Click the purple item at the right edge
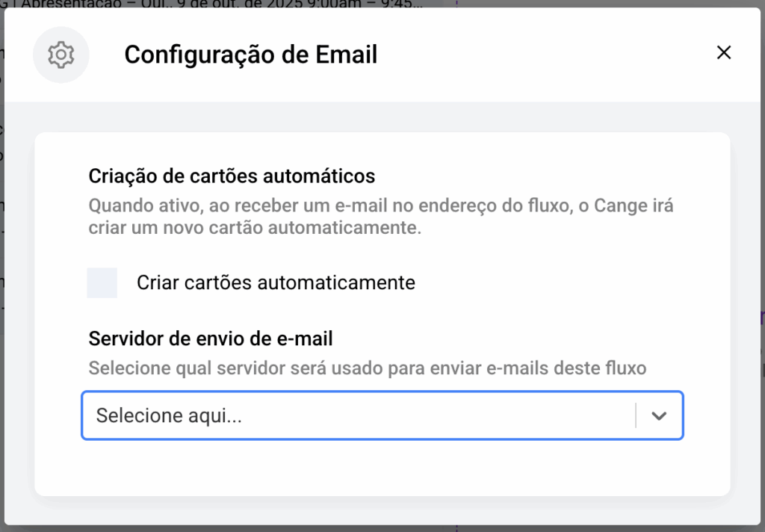Viewport: 765px width, 532px height. (762, 318)
